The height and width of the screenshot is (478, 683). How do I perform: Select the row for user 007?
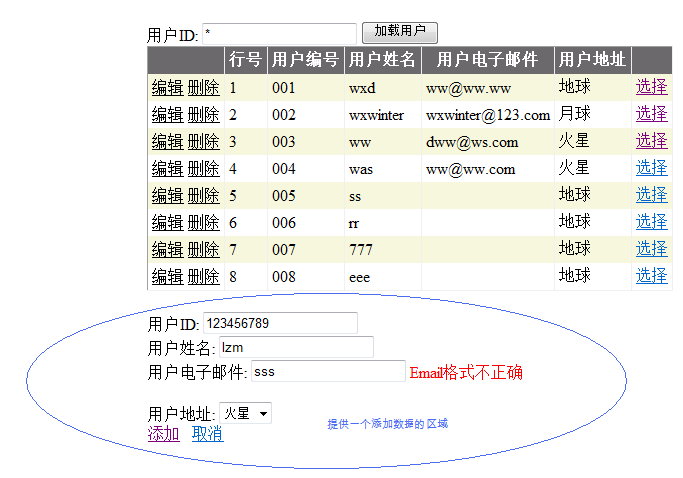pyautogui.click(x=652, y=249)
